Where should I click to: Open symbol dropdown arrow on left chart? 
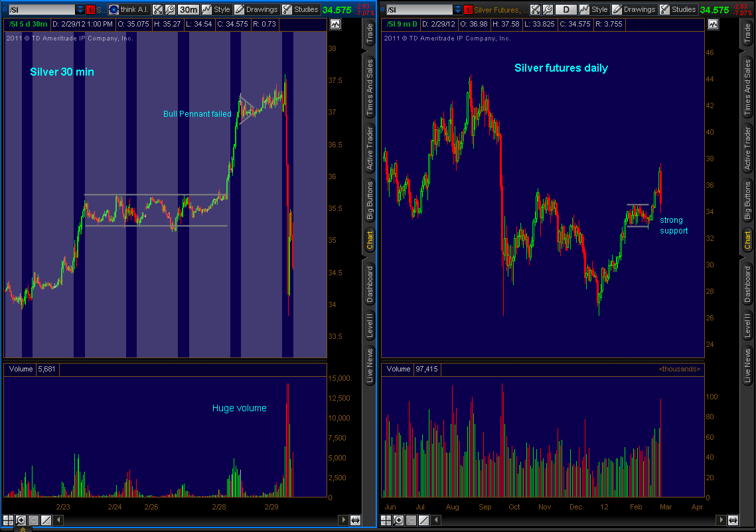pyautogui.click(x=80, y=10)
